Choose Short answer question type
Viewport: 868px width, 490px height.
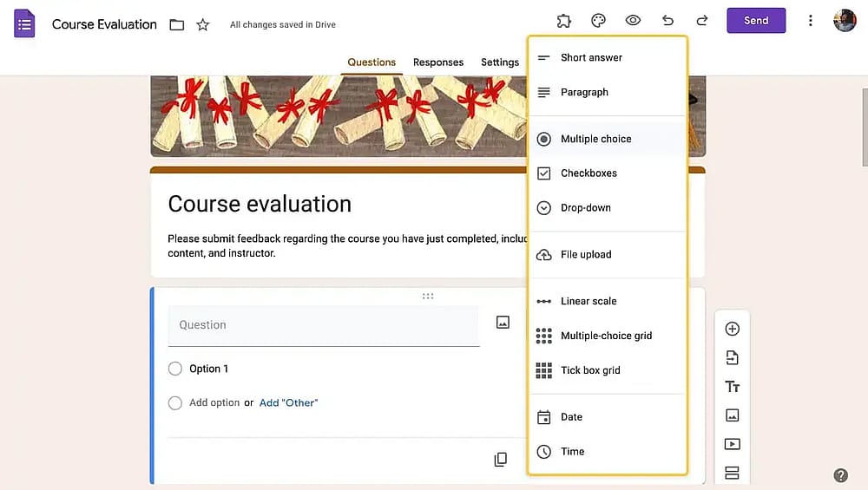pyautogui.click(x=608, y=57)
